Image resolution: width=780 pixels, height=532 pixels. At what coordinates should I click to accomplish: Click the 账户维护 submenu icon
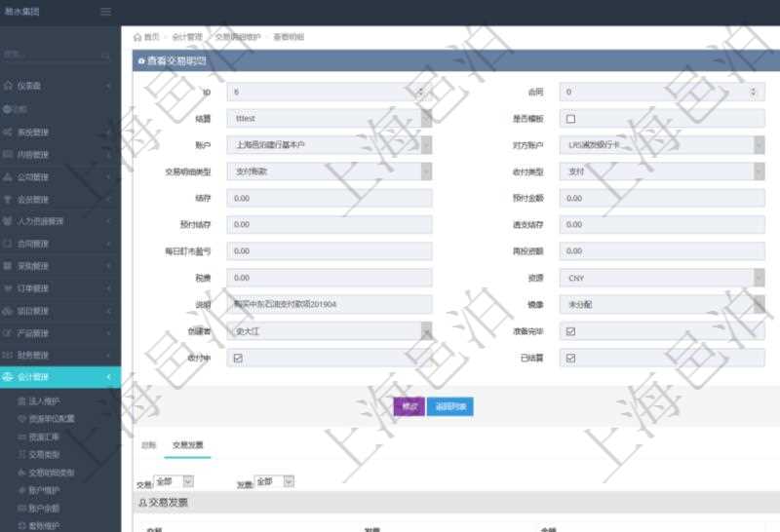point(21,490)
